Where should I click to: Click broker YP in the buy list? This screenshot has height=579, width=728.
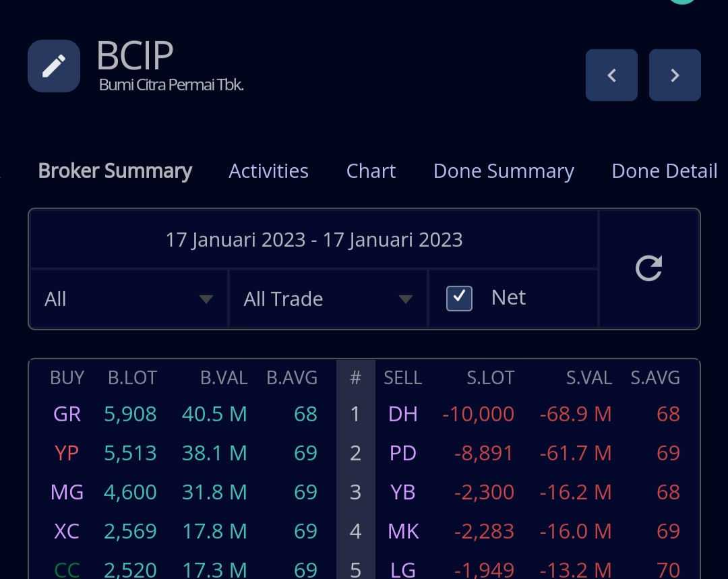pos(66,453)
